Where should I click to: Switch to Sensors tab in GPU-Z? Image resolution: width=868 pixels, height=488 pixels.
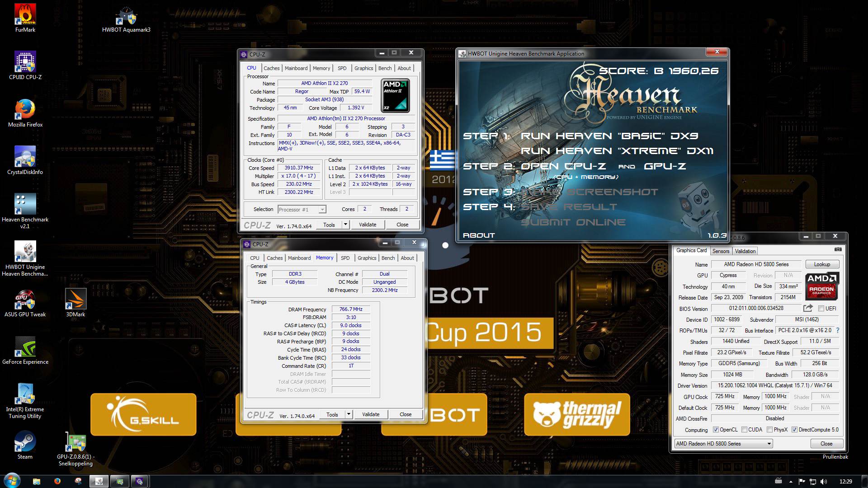coord(721,251)
